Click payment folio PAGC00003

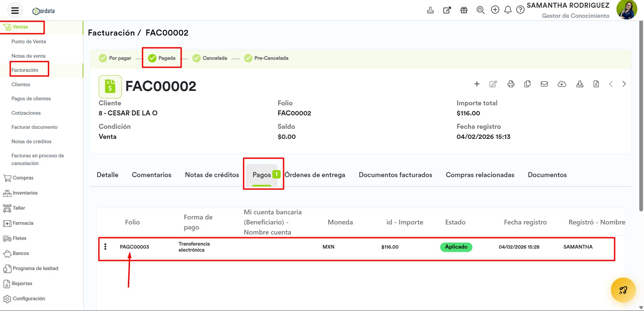click(134, 247)
